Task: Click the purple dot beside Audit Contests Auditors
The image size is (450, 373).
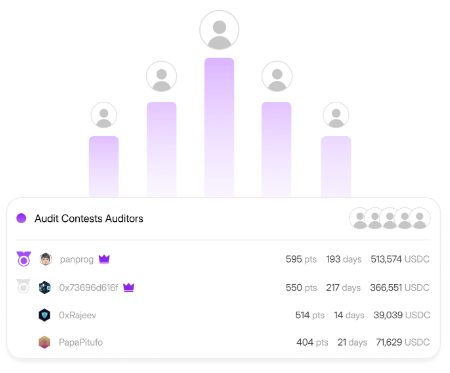Action: [21, 218]
